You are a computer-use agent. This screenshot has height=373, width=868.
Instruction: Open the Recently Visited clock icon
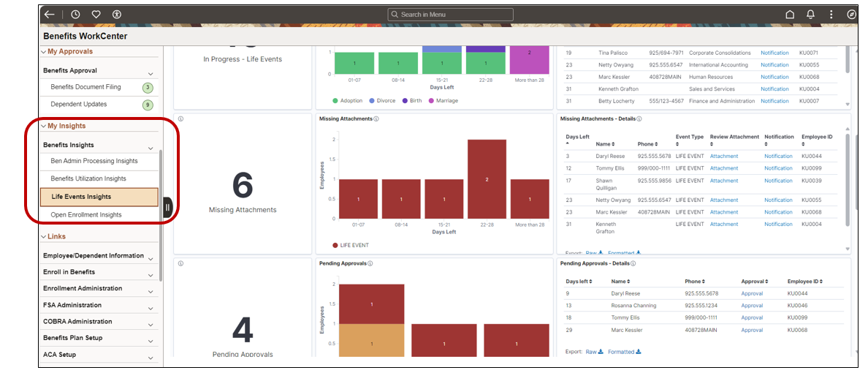pos(76,15)
